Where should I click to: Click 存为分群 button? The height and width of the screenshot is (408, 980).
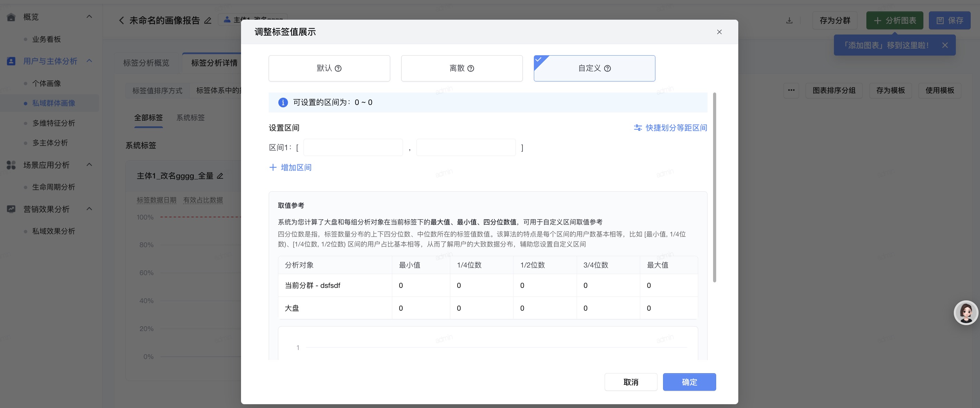pos(835,20)
